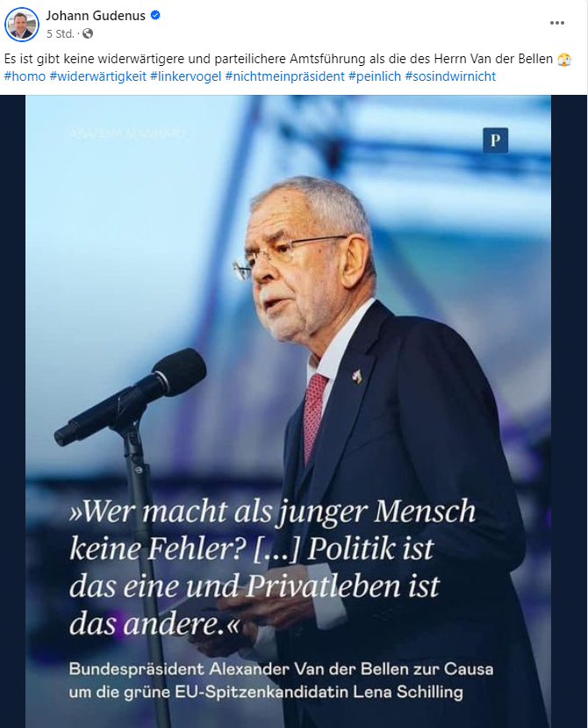This screenshot has height=728, width=588.
Task: Click the crying emoji in the post text
Action: click(564, 60)
